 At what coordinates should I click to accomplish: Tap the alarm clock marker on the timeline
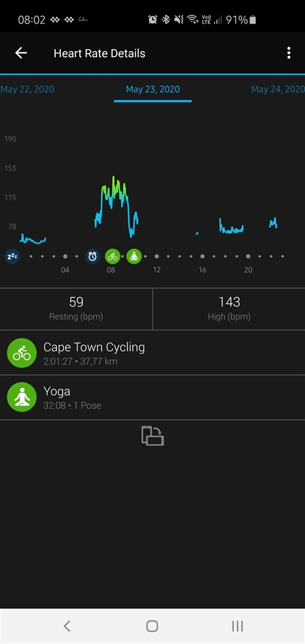coord(93,257)
